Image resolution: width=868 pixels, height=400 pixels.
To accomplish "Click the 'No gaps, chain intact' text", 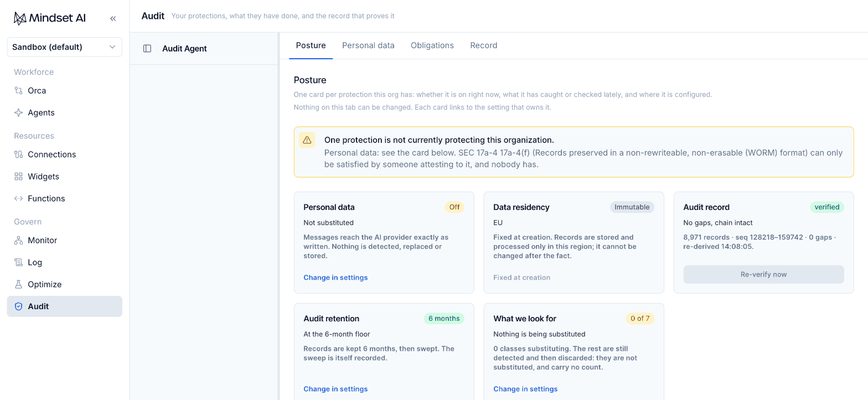I will click(x=718, y=223).
